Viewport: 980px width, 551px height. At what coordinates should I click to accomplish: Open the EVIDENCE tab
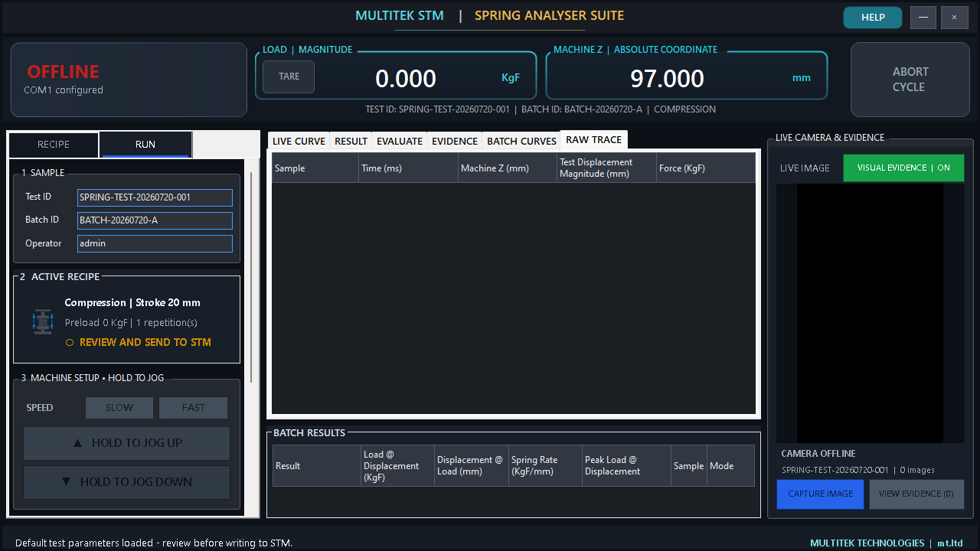[x=455, y=141]
